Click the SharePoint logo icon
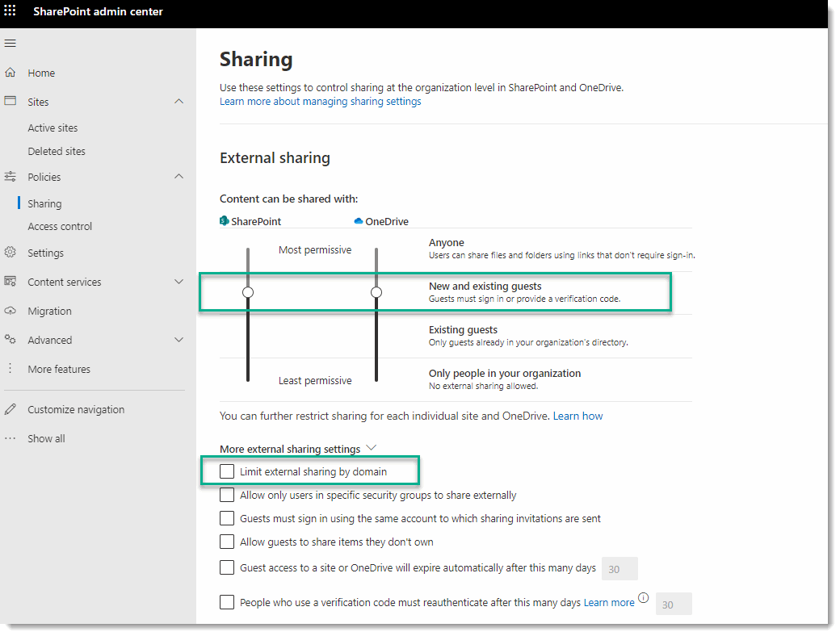 [x=225, y=220]
